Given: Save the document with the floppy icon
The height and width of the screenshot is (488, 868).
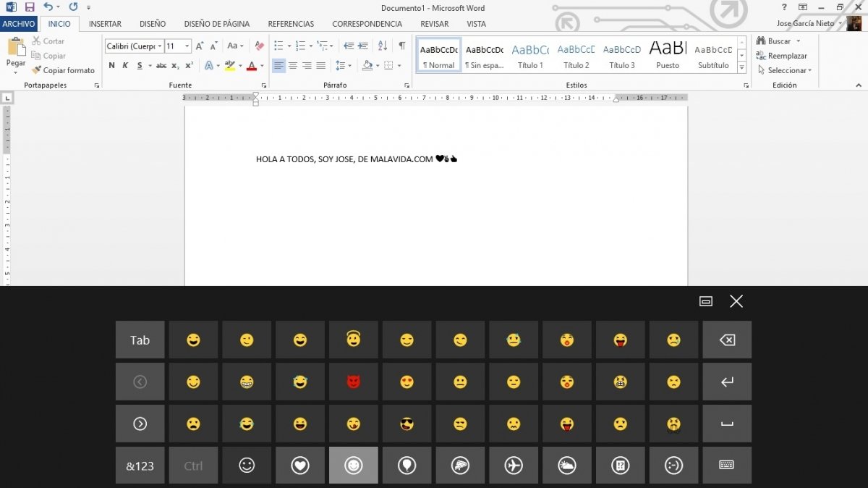Looking at the screenshot, I should click(30, 7).
